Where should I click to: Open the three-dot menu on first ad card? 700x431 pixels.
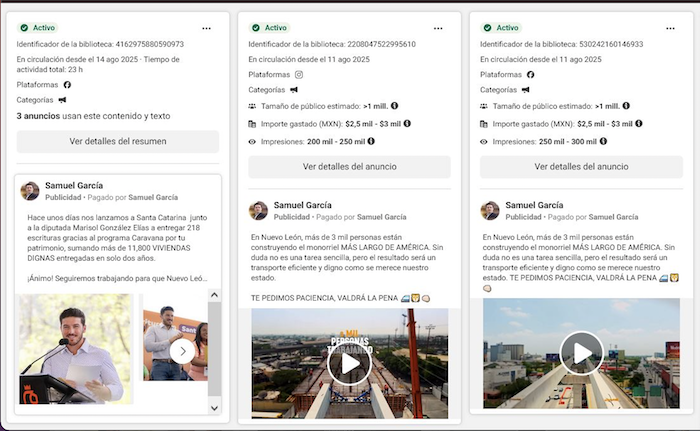[206, 28]
